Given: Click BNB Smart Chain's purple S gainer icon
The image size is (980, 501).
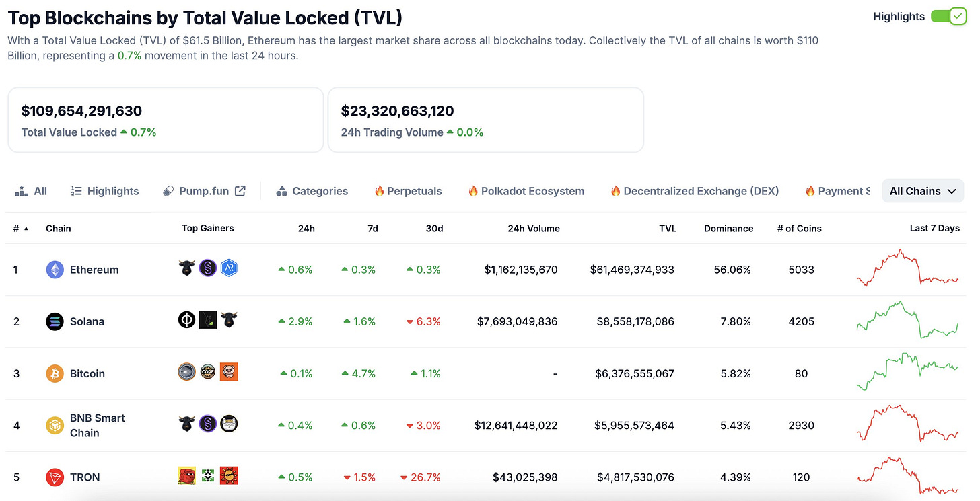Looking at the screenshot, I should click(x=208, y=424).
